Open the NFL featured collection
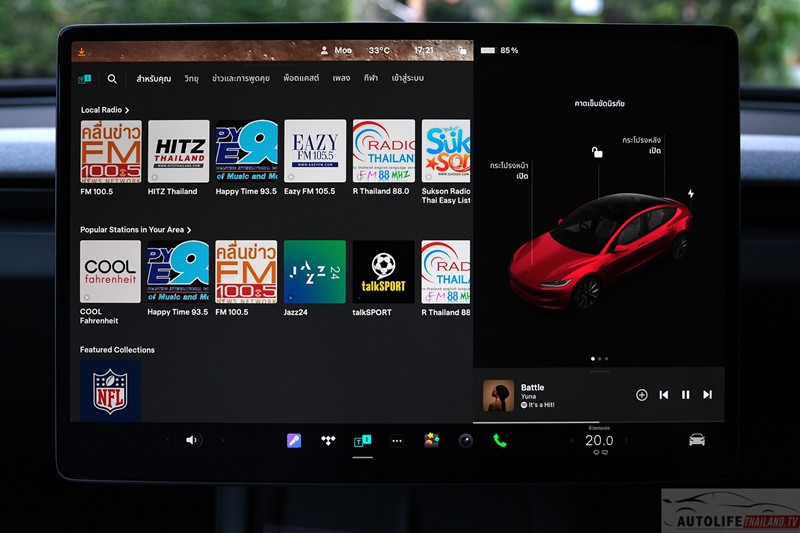This screenshot has height=533, width=800. click(x=110, y=391)
